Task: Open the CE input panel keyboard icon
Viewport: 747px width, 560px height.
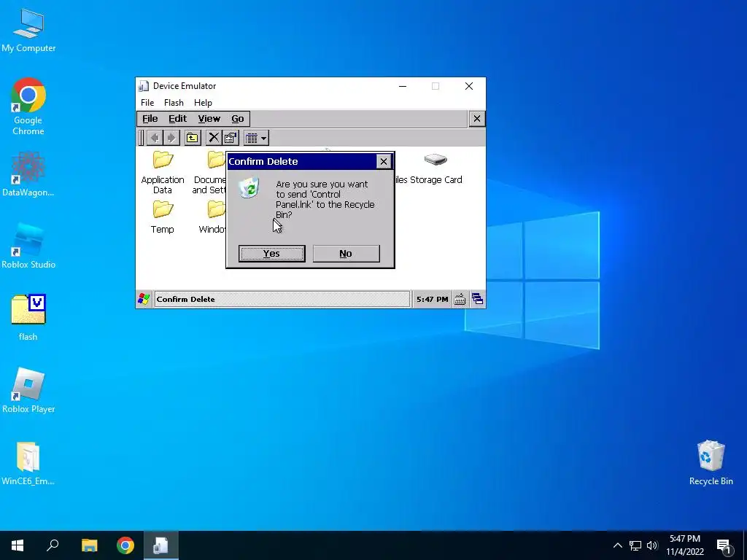Action: [x=460, y=299]
